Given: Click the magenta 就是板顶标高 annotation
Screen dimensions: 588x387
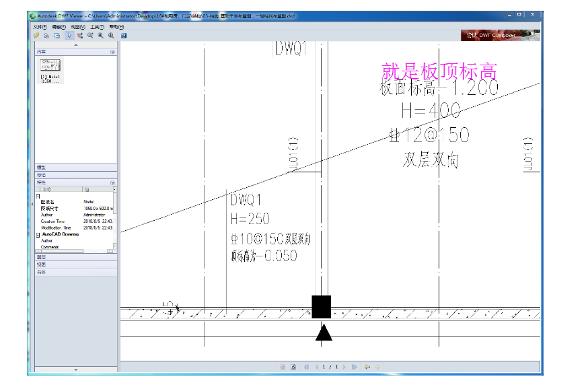Looking at the screenshot, I should 439,71.
